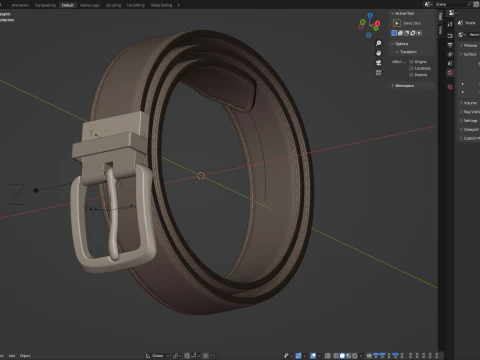Open the Add menu in viewport header

(x=12, y=356)
